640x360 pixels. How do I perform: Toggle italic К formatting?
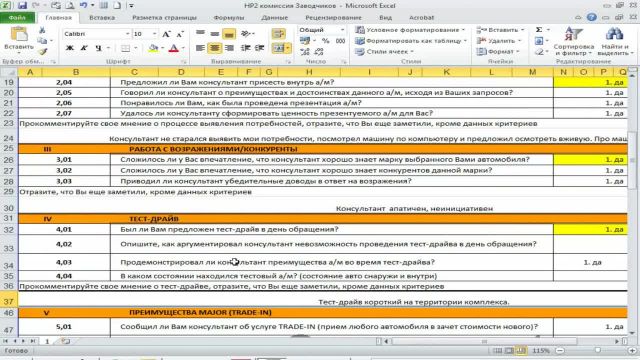(x=84, y=48)
